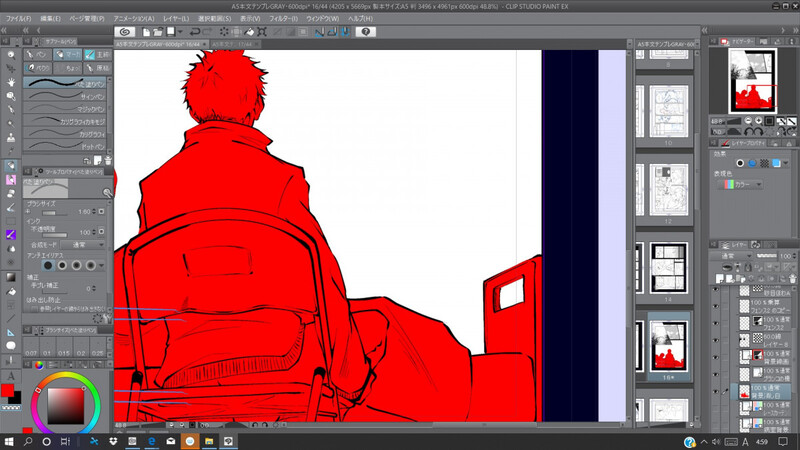Expand the layer effect options arrow
The image size is (800, 450).
point(786,163)
